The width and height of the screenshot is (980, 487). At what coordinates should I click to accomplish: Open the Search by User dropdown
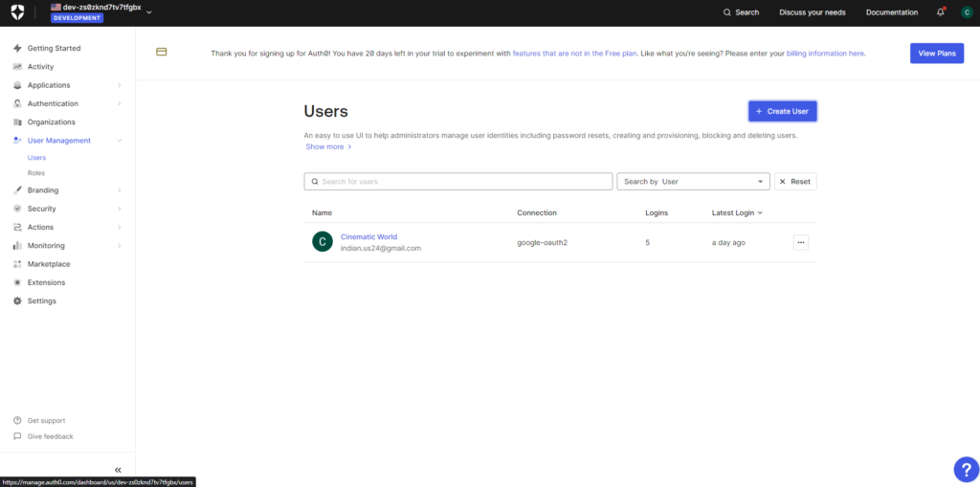pos(693,182)
